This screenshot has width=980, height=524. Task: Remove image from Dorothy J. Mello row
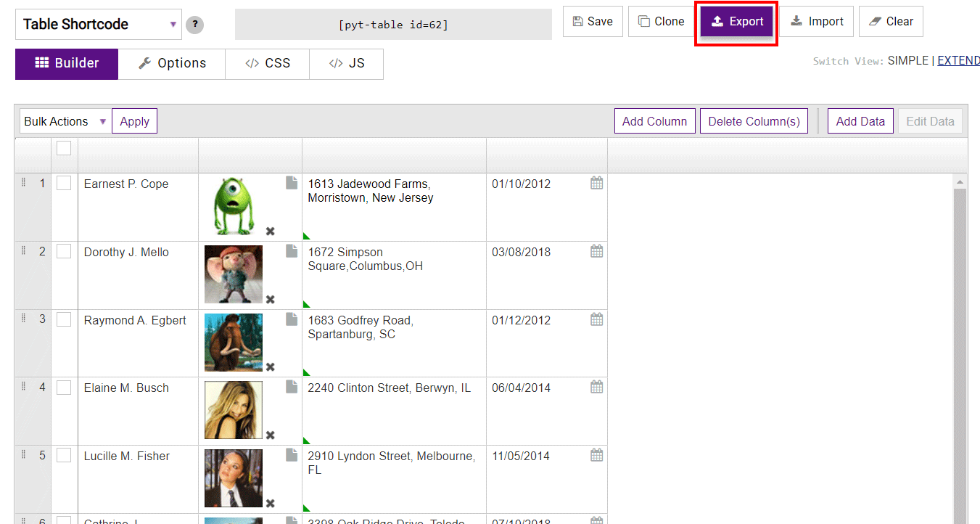click(271, 299)
